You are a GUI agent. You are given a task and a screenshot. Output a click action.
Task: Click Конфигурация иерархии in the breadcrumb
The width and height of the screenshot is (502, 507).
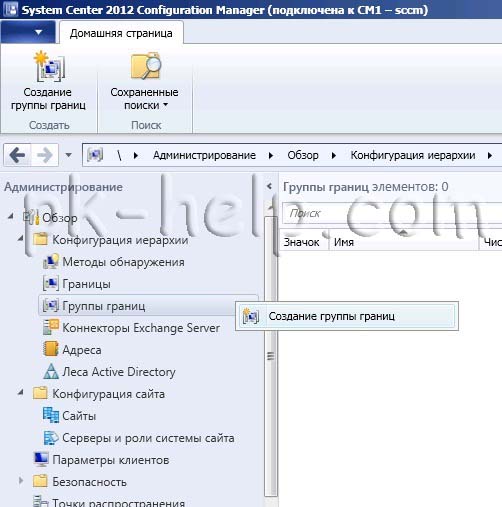(x=413, y=155)
